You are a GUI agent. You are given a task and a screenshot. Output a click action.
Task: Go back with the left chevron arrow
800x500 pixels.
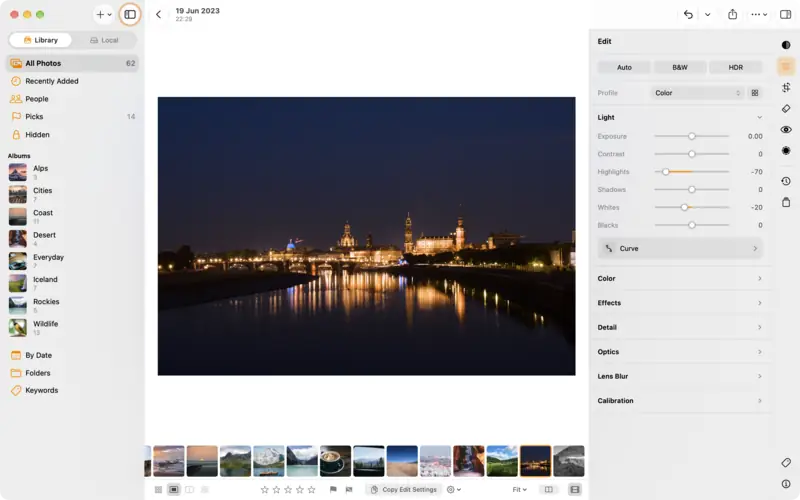click(158, 14)
